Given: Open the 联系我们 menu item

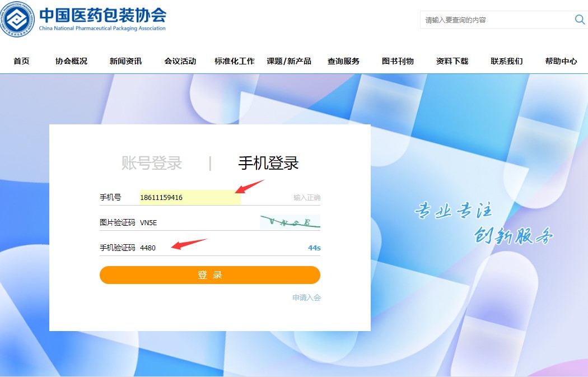Looking at the screenshot, I should [x=507, y=61].
